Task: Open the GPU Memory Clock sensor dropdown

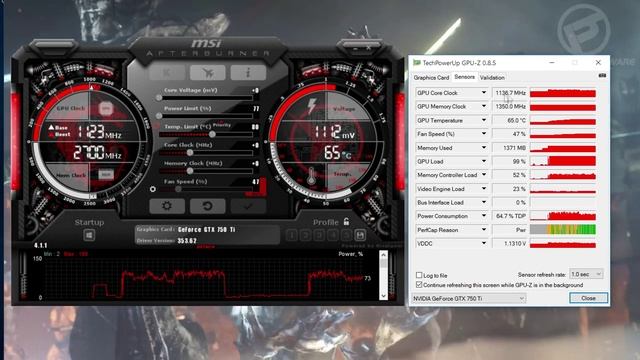Action: click(x=484, y=106)
